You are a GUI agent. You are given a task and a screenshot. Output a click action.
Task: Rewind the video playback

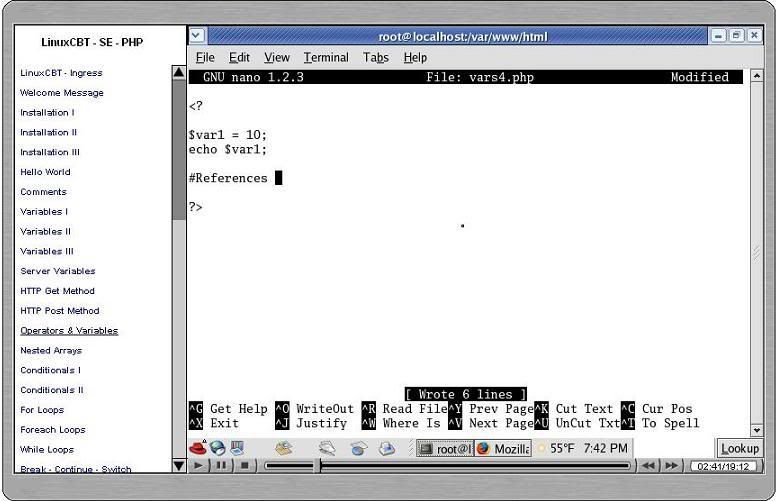648,465
